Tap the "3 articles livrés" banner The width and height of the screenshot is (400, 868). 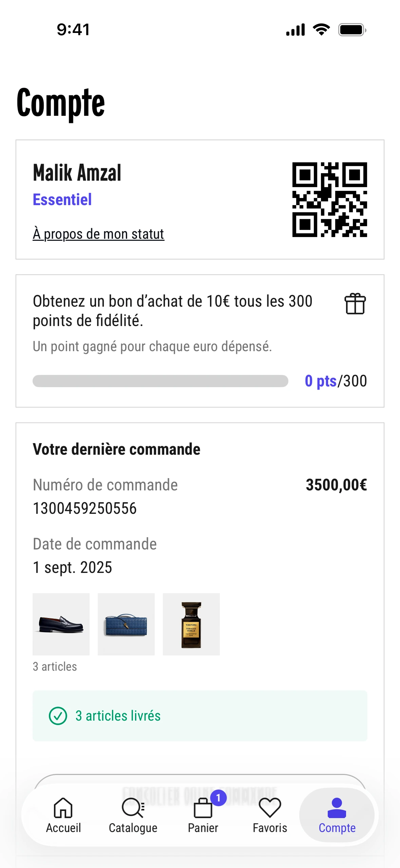tap(200, 716)
